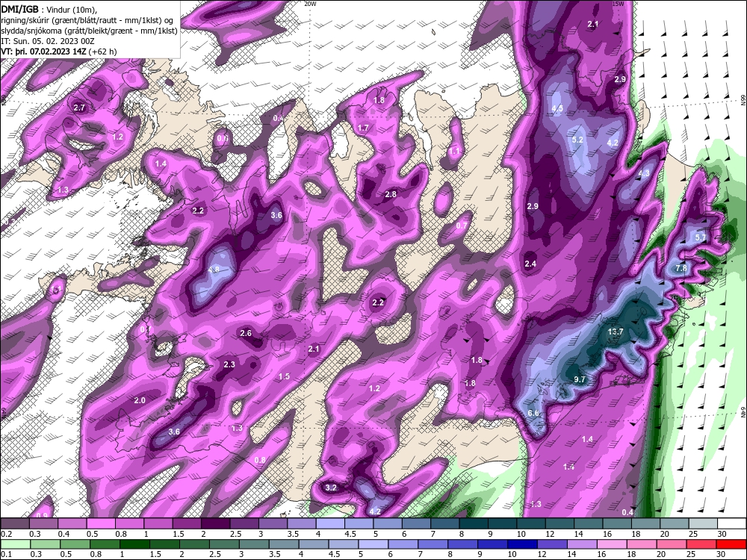Click the 7.8 precipitation value on the map
Image resolution: width=747 pixels, height=560 pixels.
[681, 268]
